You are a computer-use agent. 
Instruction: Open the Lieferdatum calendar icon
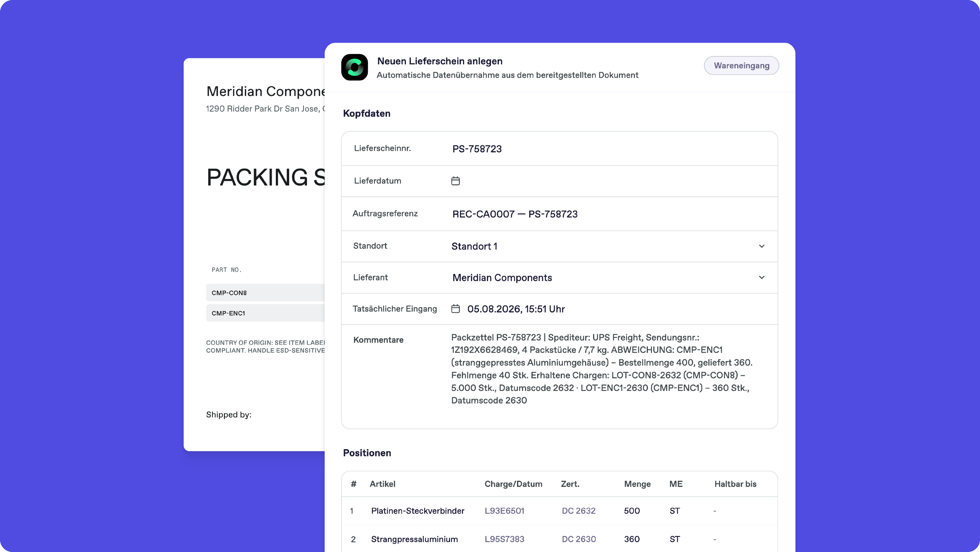tap(455, 181)
